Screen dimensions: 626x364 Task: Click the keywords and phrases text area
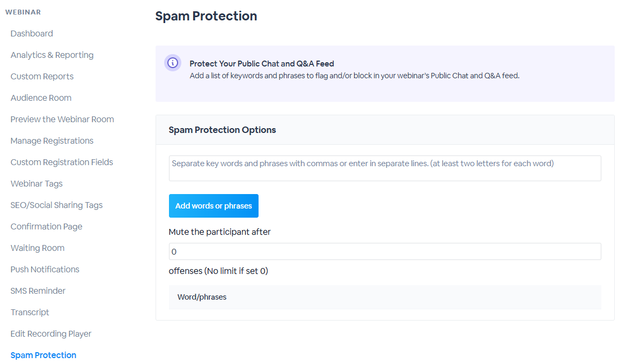tap(385, 168)
